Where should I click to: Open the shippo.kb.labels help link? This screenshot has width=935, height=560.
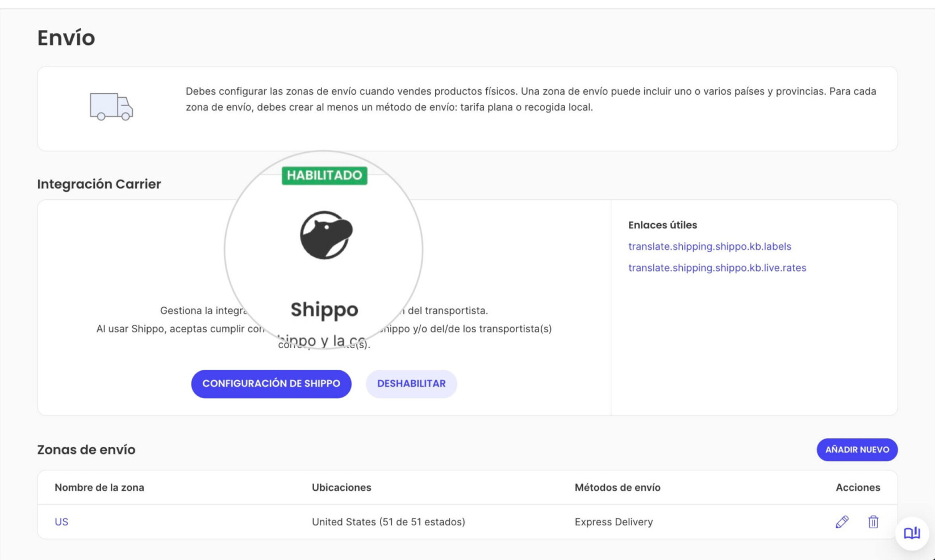tap(709, 246)
